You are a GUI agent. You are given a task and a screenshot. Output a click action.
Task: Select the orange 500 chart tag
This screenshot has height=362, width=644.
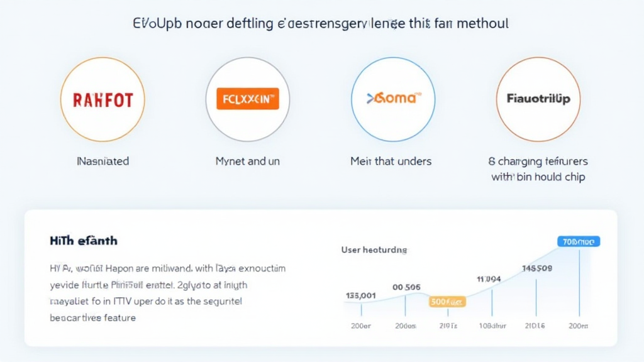point(447,302)
